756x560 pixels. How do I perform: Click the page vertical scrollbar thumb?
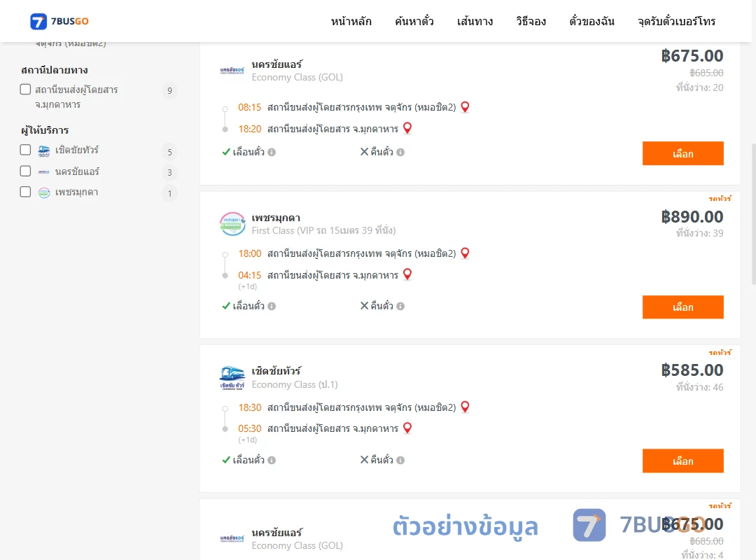click(754, 213)
